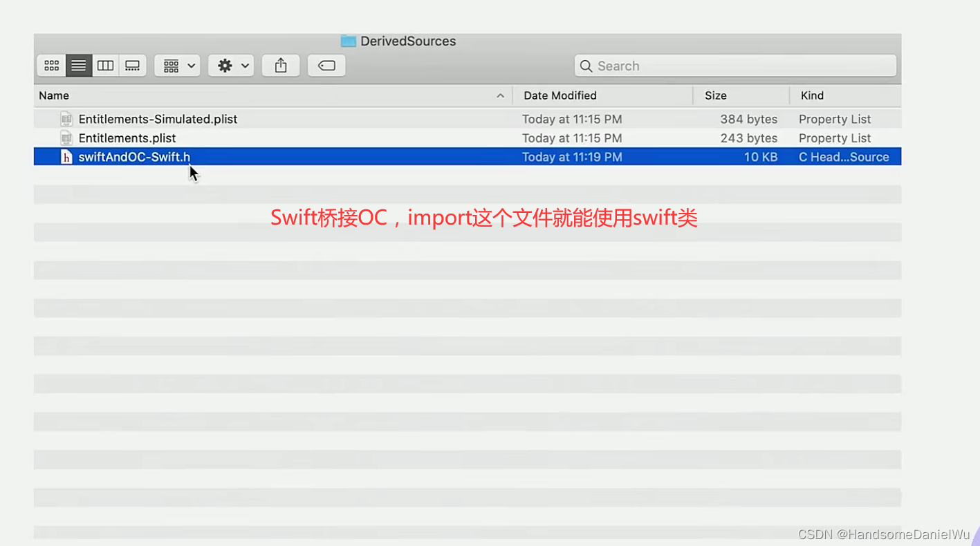
Task: Toggle sort direction on Name column
Action: click(500, 95)
